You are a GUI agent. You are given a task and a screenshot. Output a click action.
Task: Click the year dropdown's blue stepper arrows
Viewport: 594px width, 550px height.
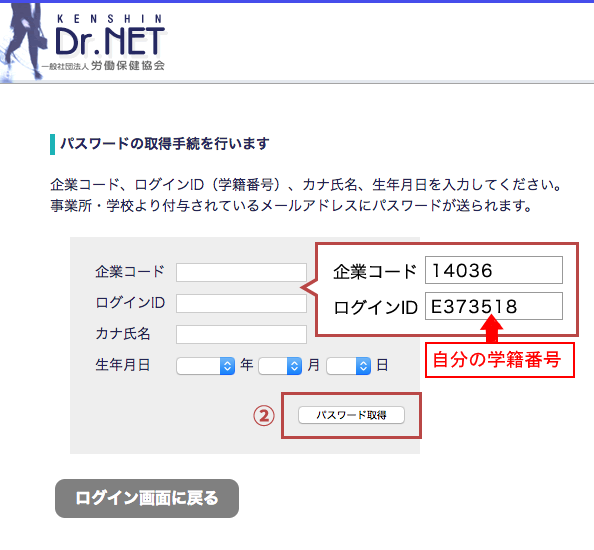point(227,366)
